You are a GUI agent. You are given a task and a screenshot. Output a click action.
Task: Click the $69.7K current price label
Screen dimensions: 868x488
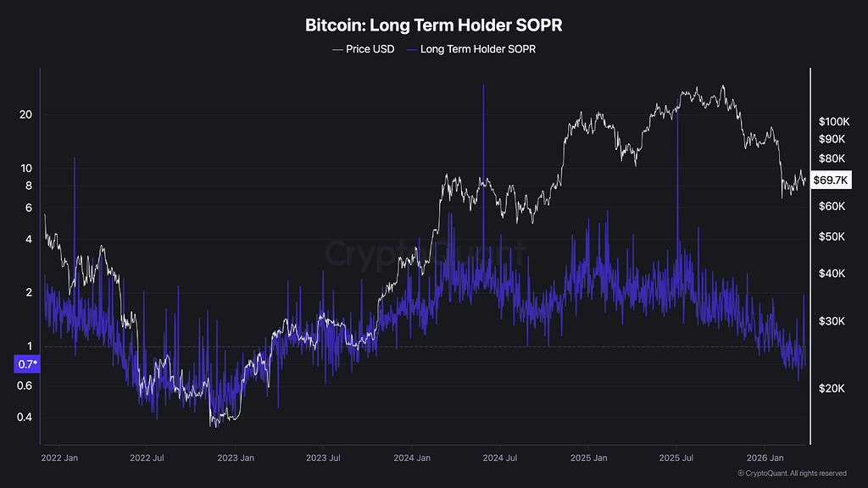831,180
